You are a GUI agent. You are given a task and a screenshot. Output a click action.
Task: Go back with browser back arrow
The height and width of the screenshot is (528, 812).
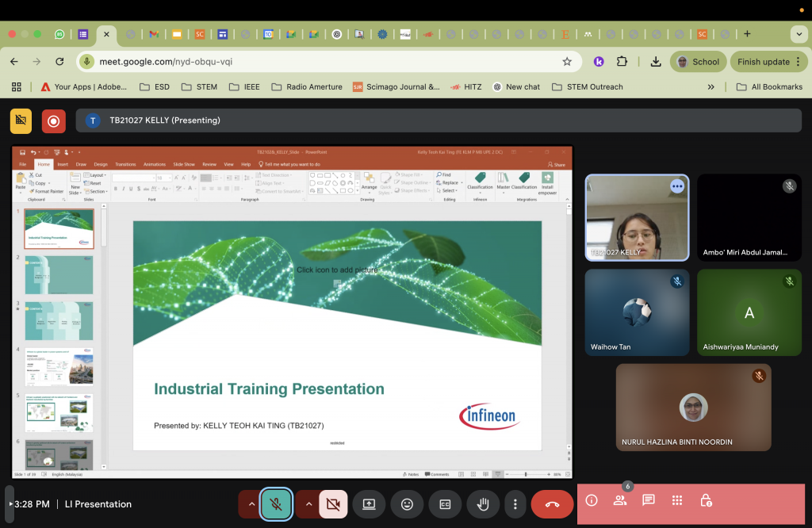14,62
